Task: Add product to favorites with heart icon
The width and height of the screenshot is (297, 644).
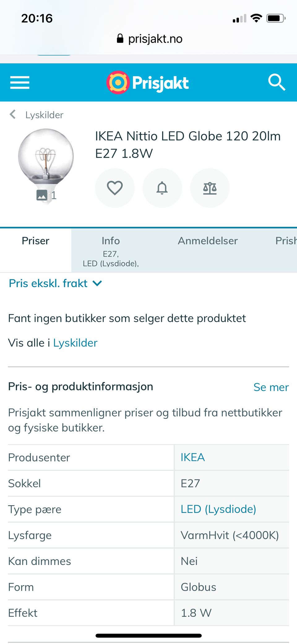Action: click(115, 188)
